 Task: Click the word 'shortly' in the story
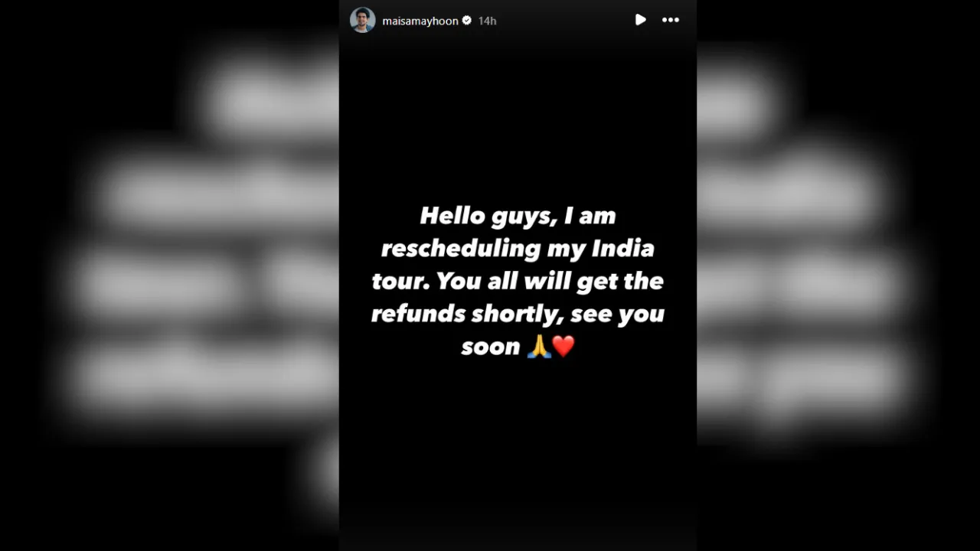coord(510,315)
